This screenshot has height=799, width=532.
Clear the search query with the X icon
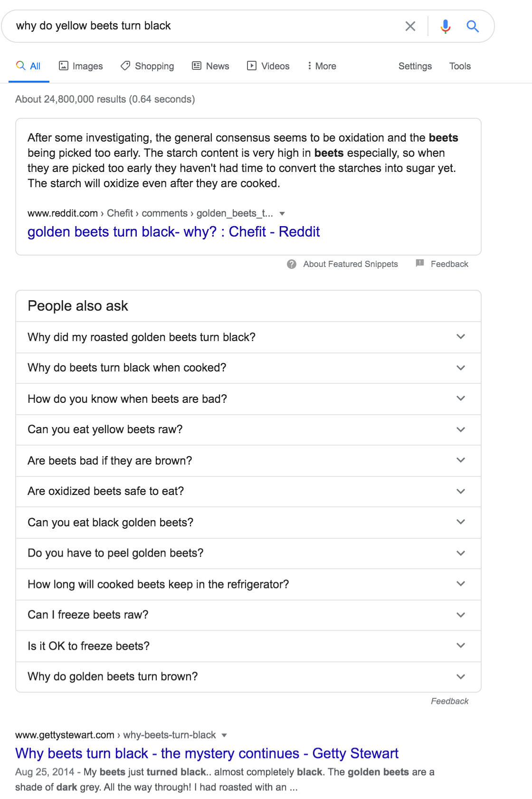(410, 26)
